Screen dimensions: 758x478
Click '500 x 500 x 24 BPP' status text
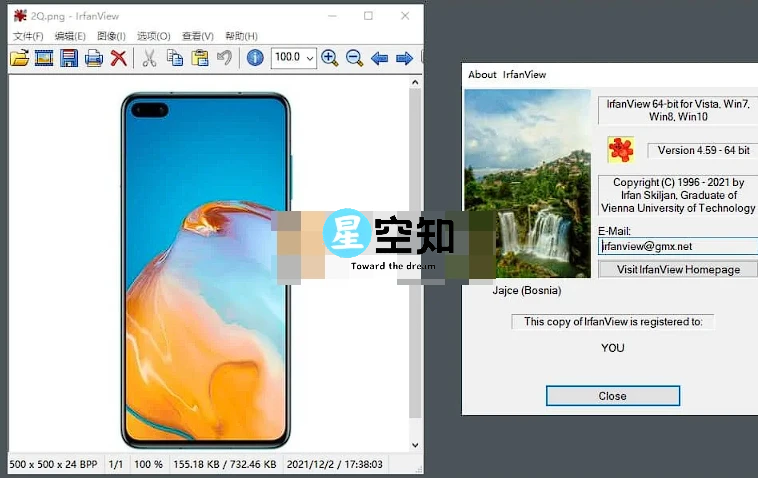(53, 464)
